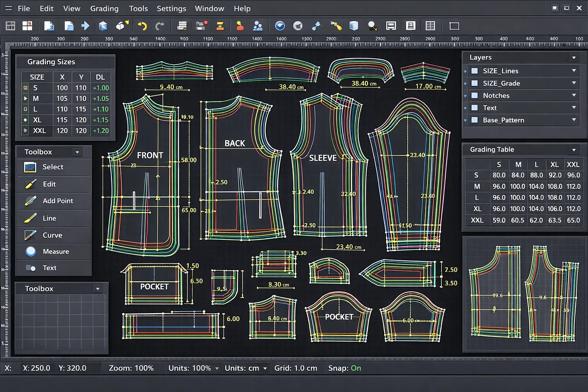This screenshot has width=588, height=392.
Task: Toggle the SIZE_Lines layer checkbox
Action: (x=474, y=71)
